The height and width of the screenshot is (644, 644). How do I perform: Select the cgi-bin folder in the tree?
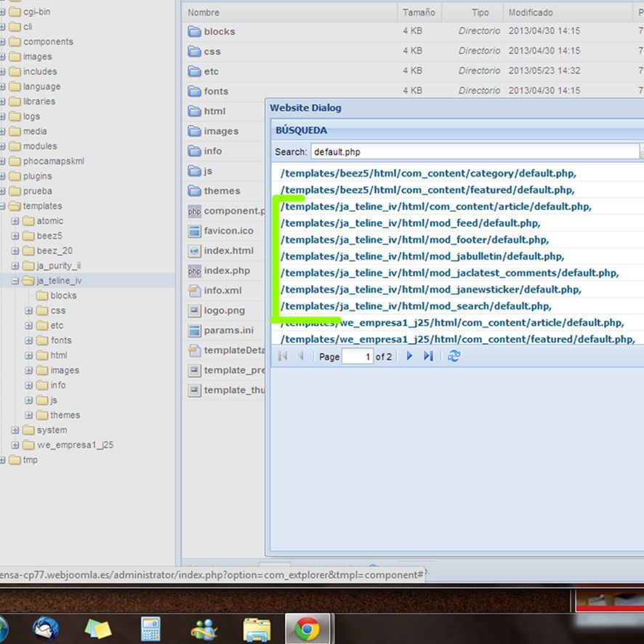pos(36,12)
